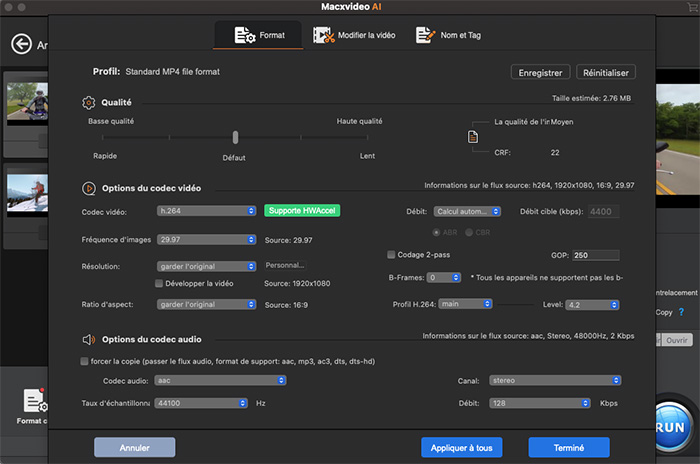Click the Qualité gear icon
Viewport: 700px width, 464px height.
[x=88, y=103]
